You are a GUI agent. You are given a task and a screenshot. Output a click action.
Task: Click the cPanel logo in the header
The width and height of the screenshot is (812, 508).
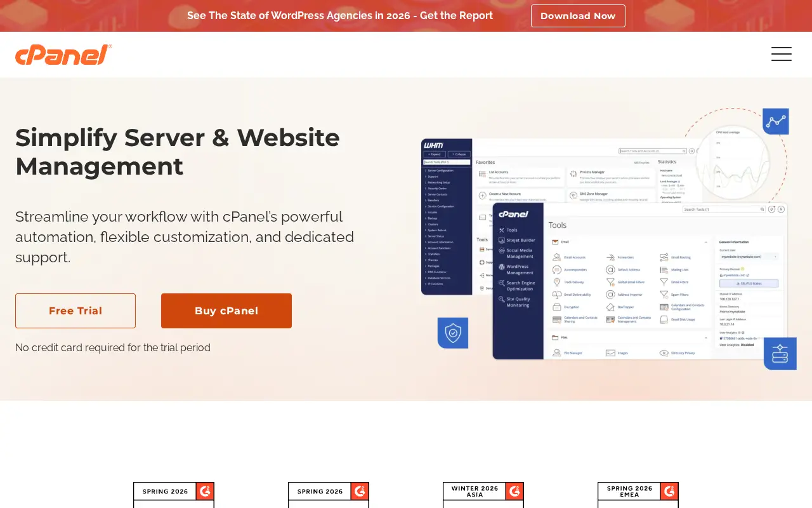63,55
